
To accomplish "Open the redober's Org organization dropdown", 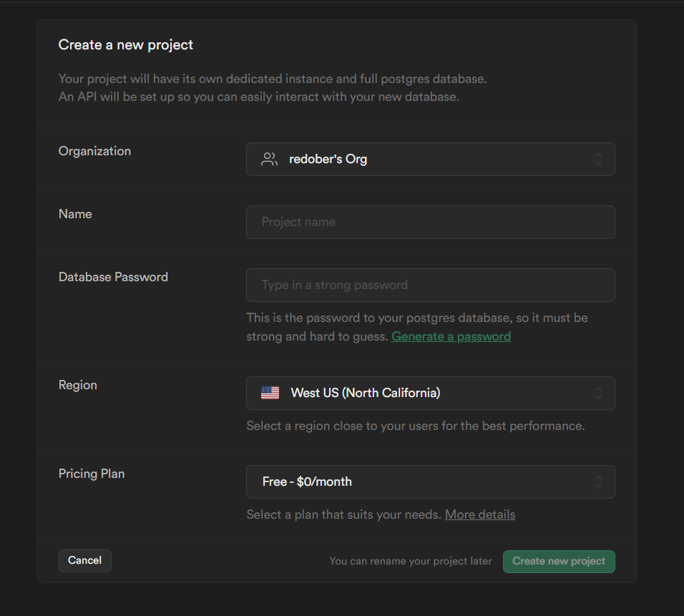I will pos(429,160).
